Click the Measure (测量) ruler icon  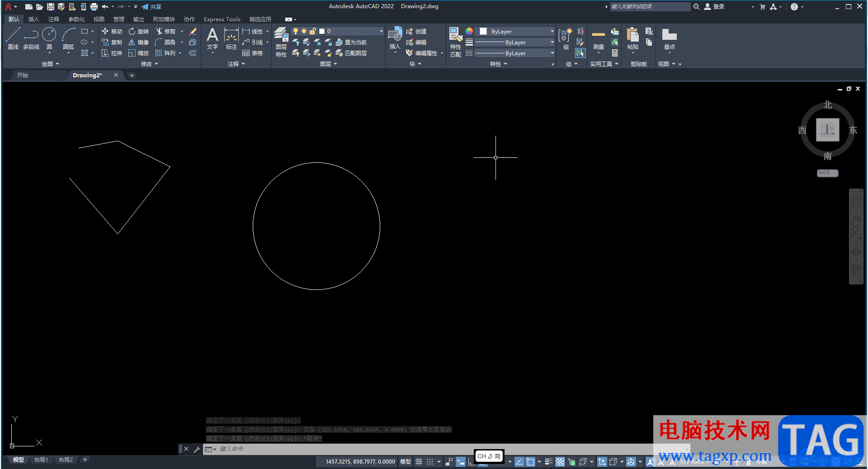tap(598, 35)
